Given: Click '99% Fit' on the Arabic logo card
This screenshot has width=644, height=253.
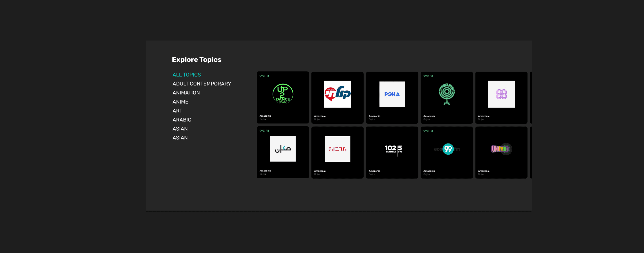Looking at the screenshot, I should click(x=264, y=131).
